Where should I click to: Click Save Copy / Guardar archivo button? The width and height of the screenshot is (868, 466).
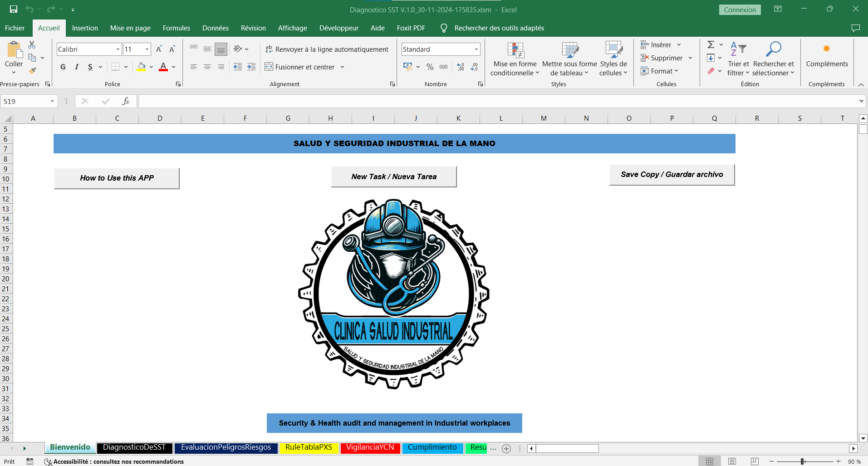[x=672, y=174]
